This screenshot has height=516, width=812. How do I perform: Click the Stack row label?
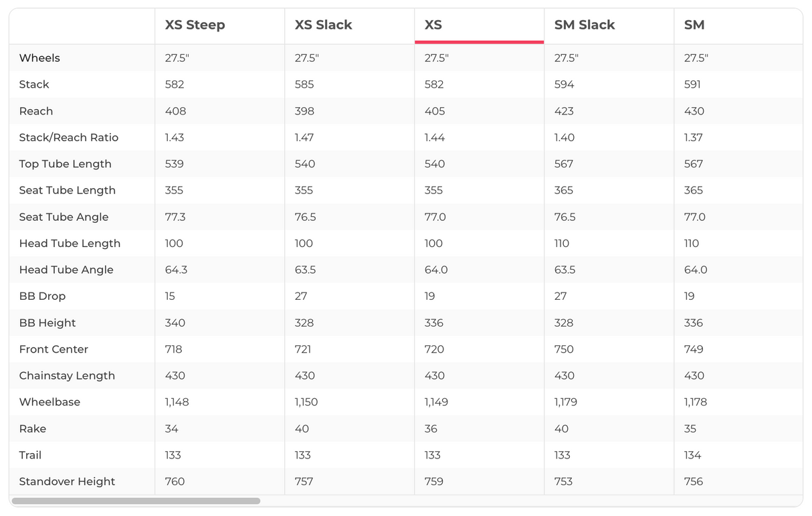click(34, 84)
